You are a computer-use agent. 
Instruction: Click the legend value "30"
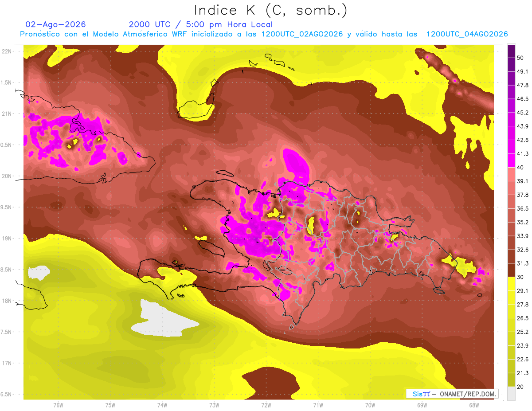(520, 277)
